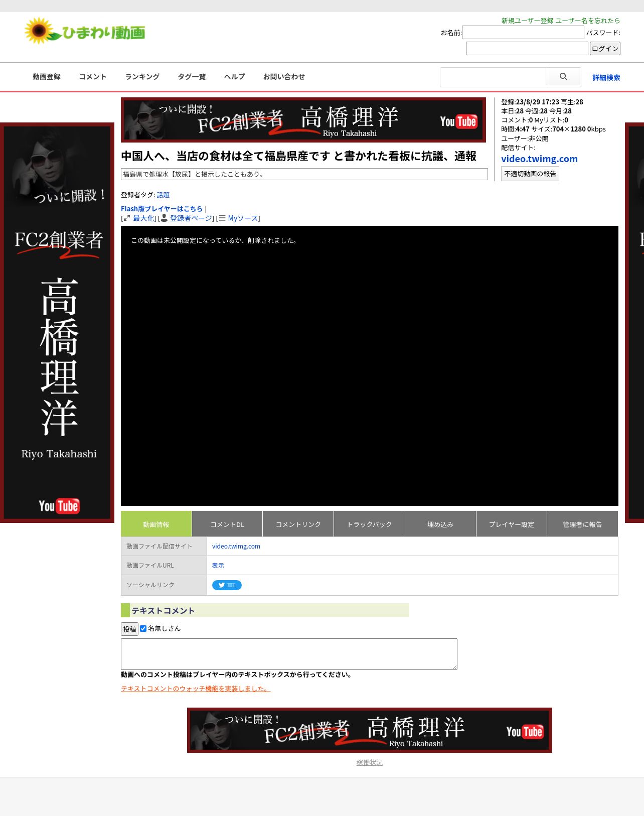Screen dimensions: 644x816
Task: Click the Himawari Douga sunflower logo
Action: [84, 31]
